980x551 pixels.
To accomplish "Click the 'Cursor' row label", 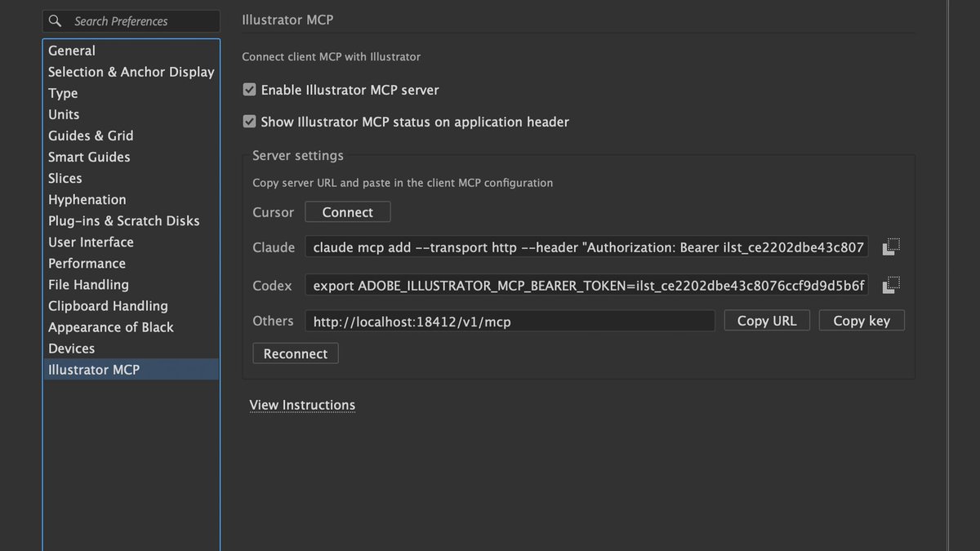I will click(273, 212).
